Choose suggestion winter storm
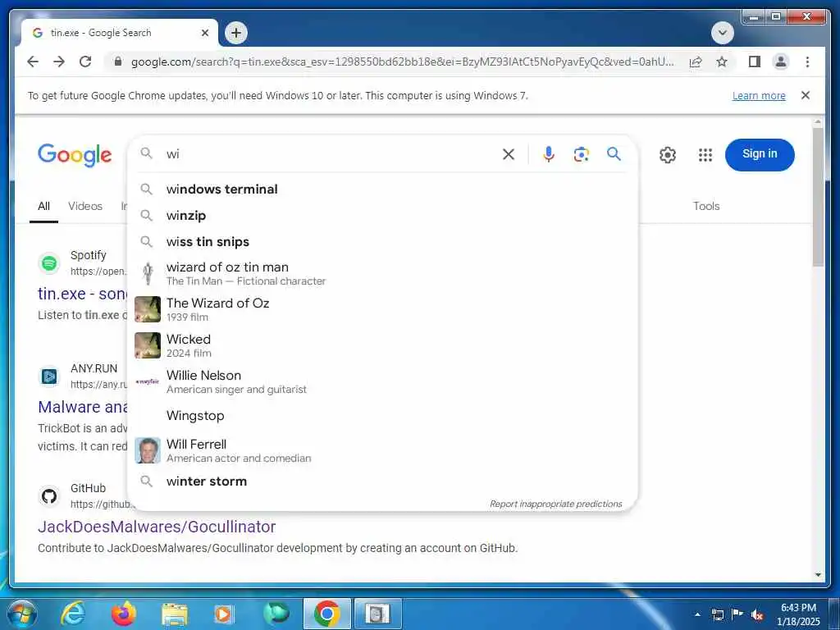840x630 pixels. pos(382,481)
